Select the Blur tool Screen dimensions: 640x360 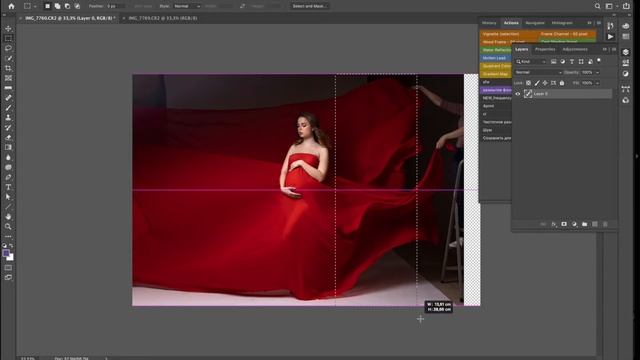click(x=8, y=158)
